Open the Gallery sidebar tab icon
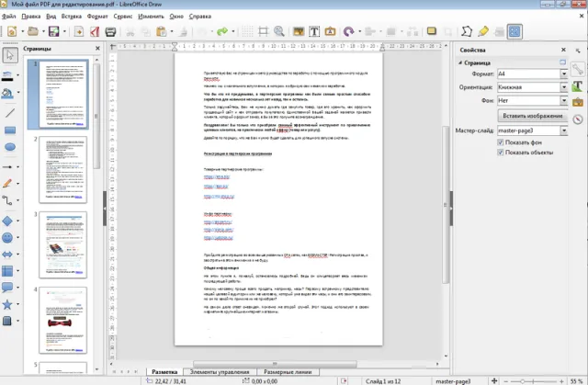This screenshot has width=588, height=385. tap(578, 102)
